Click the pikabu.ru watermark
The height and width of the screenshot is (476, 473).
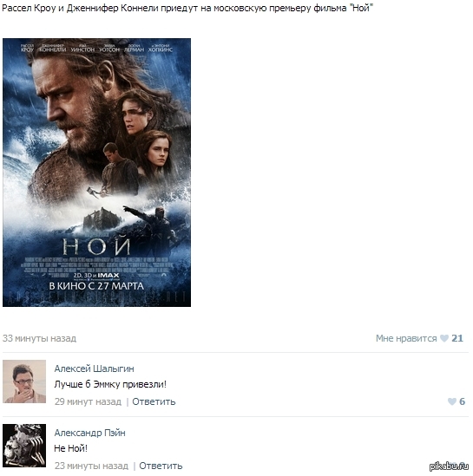[449, 466]
